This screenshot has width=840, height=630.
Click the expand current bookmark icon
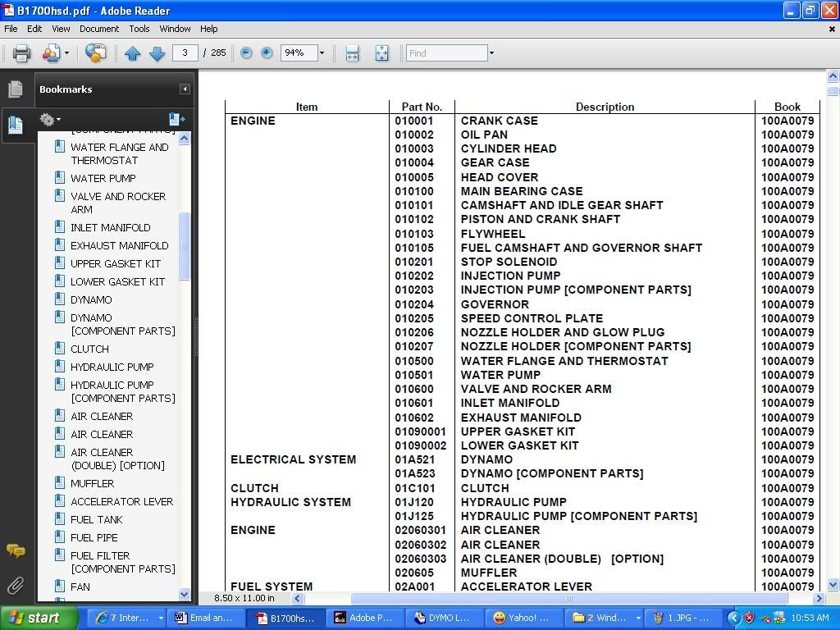point(176,119)
